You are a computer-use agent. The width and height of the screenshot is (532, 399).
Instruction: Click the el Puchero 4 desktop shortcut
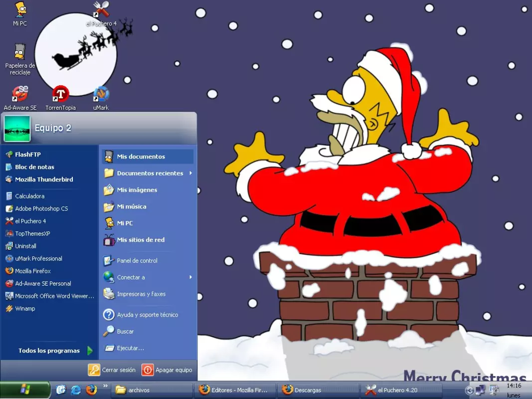(101, 14)
